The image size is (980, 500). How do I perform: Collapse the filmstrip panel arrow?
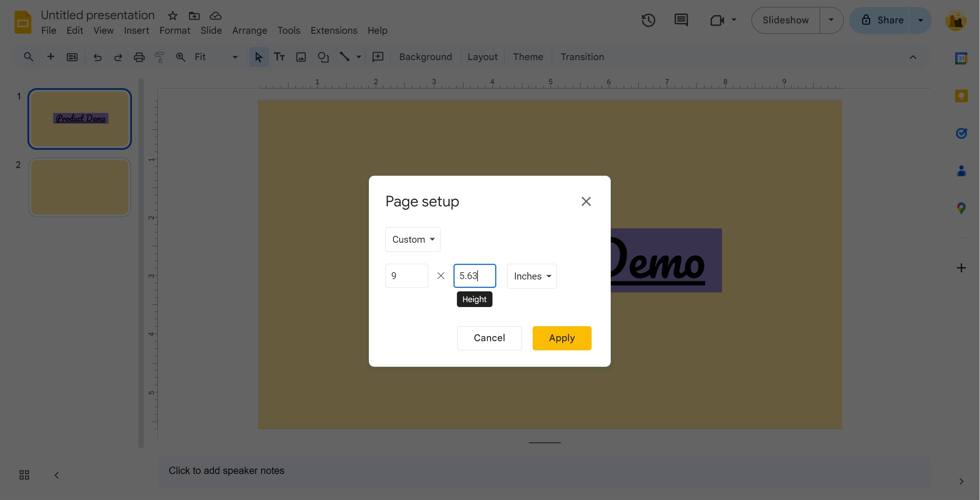point(56,475)
